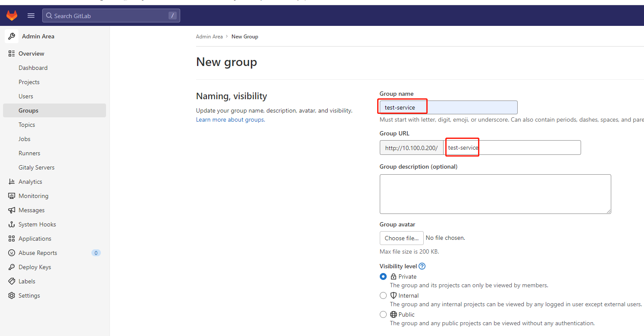The image size is (644, 336).
Task: Click the Group description text area
Action: pyautogui.click(x=495, y=194)
